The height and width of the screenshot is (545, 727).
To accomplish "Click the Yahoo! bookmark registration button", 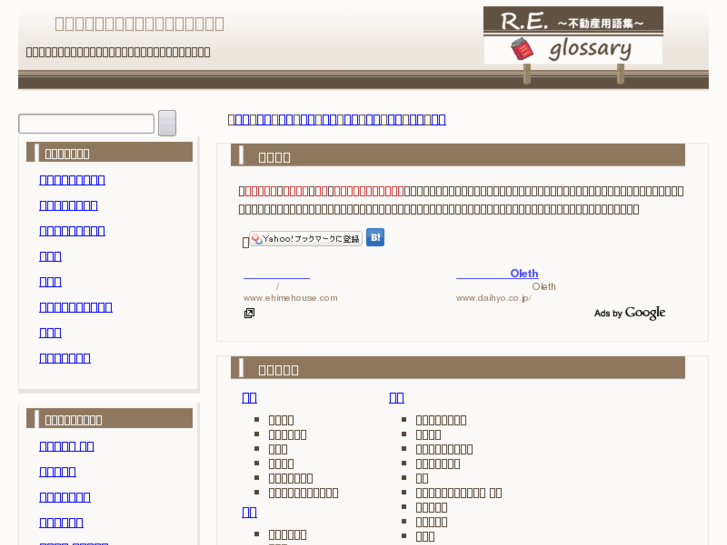I will pyautogui.click(x=306, y=239).
